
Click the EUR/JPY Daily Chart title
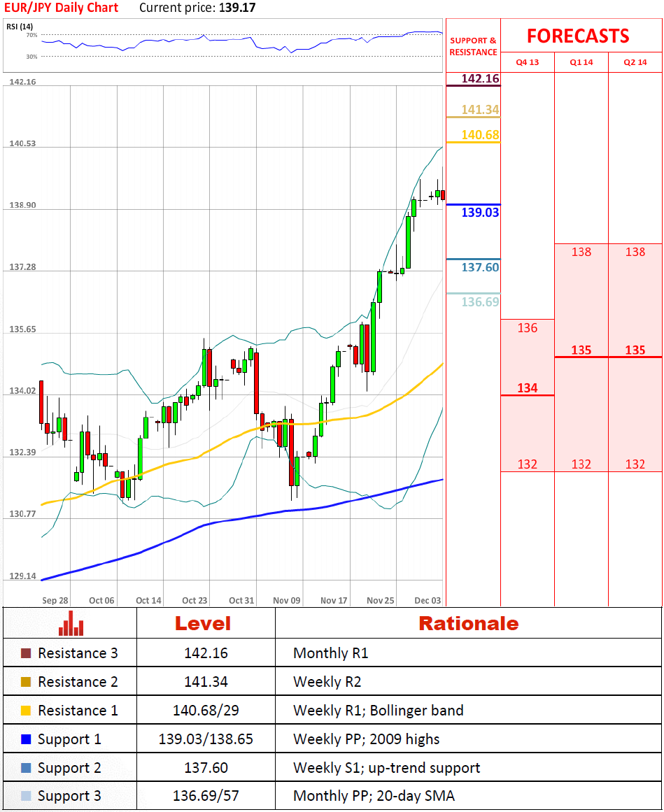[62, 8]
